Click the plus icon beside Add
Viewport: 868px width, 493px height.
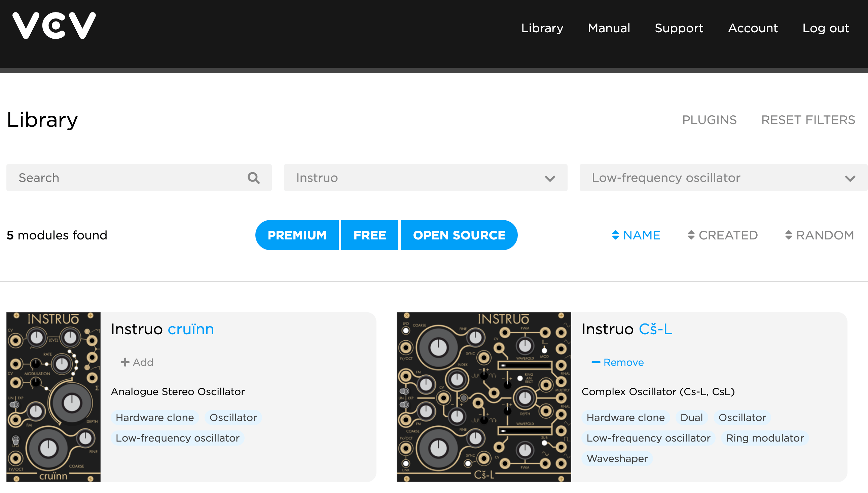coord(125,362)
